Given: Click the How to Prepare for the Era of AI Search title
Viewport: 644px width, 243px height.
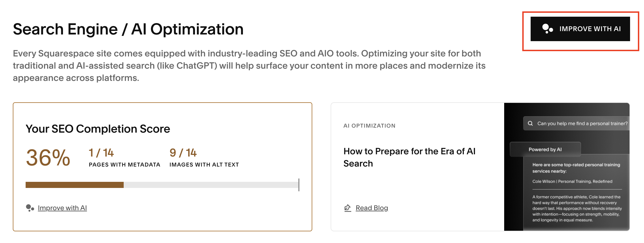Looking at the screenshot, I should [409, 157].
